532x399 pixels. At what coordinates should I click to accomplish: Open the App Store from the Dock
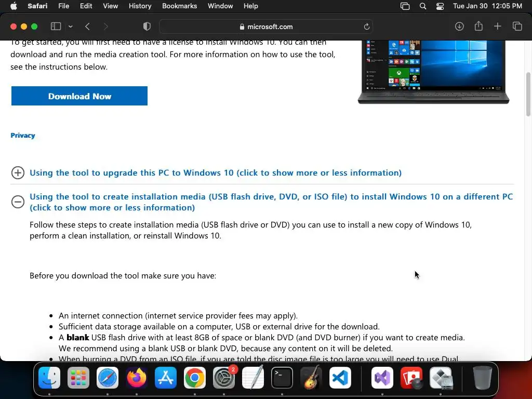point(166,378)
